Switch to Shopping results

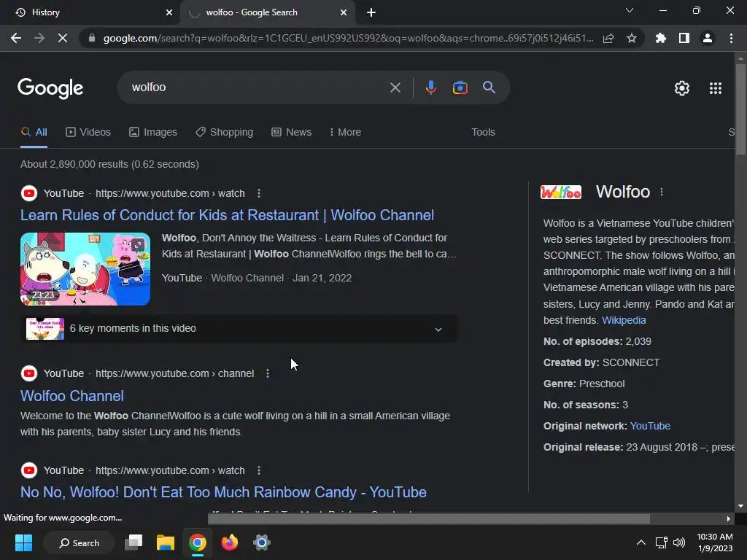pos(225,133)
